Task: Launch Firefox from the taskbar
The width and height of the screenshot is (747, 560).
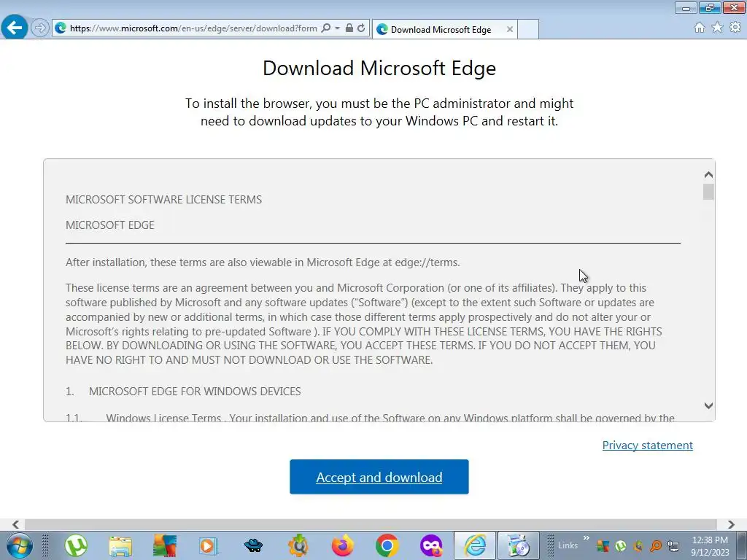Action: click(x=343, y=545)
